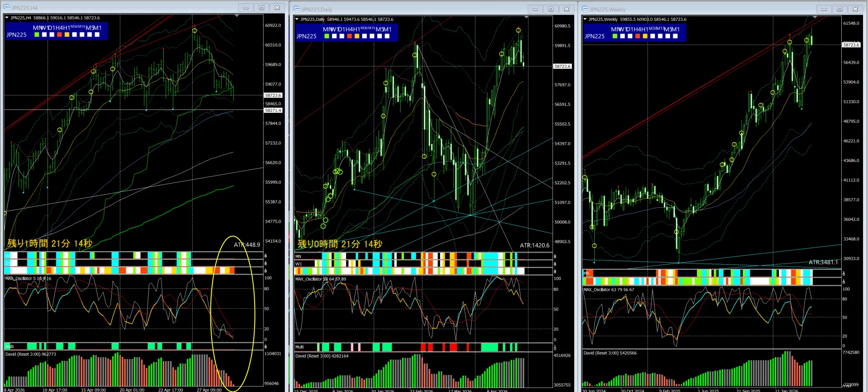The width and height of the screenshot is (868, 392).
Task: Click the 58723.6 price-axis label in Daily chart
Action: (563, 67)
